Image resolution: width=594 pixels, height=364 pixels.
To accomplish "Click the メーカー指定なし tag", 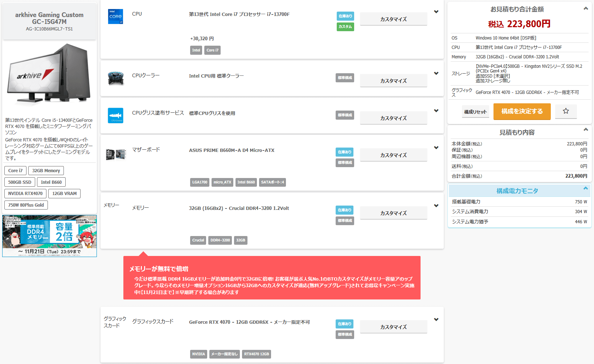I will [x=225, y=354].
